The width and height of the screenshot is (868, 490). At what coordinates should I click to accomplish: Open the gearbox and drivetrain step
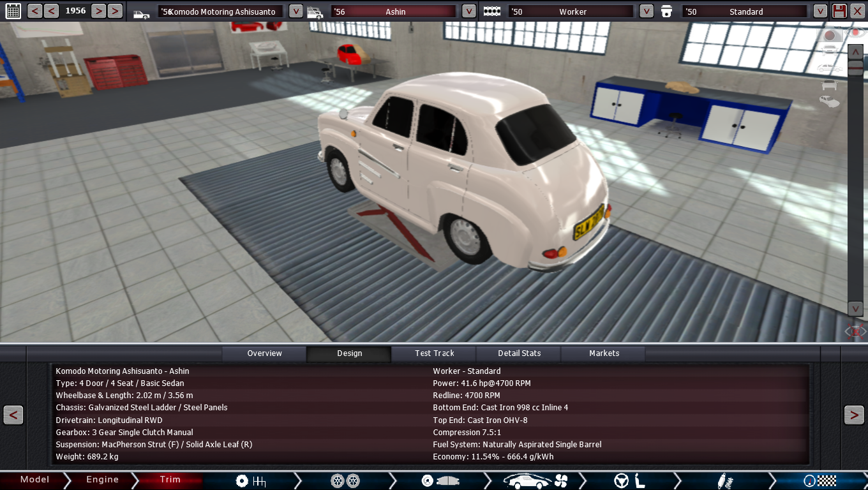point(250,480)
